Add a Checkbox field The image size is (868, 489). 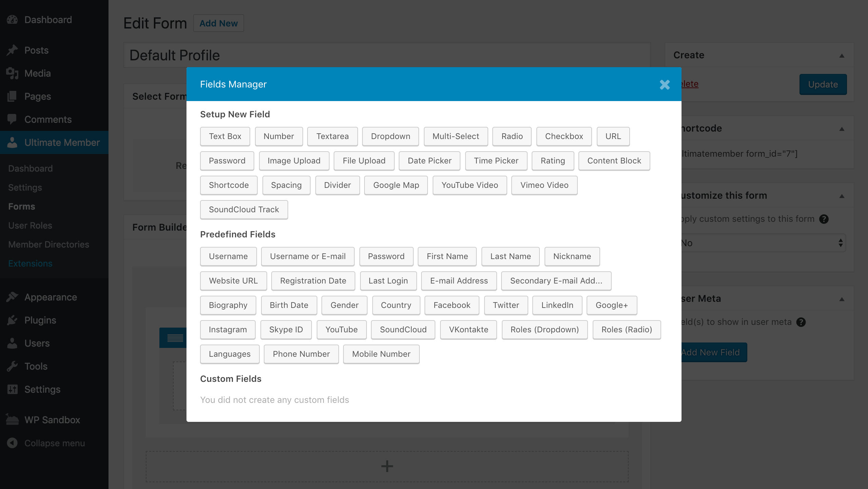click(x=564, y=136)
